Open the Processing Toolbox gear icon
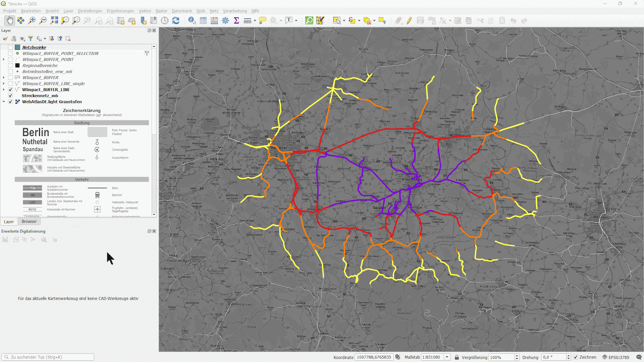Viewport: 644px width, 362px height. pos(225,20)
